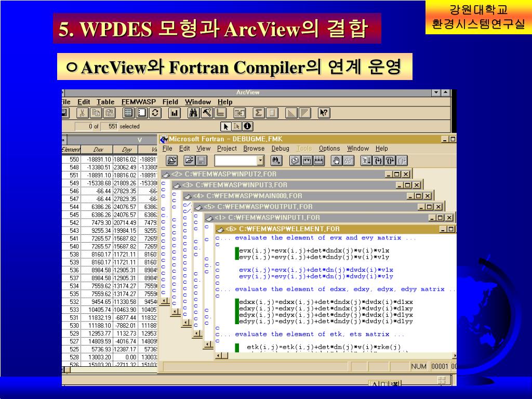Click Fortran's Compile File icon
The image size is (532, 399).
295,161
